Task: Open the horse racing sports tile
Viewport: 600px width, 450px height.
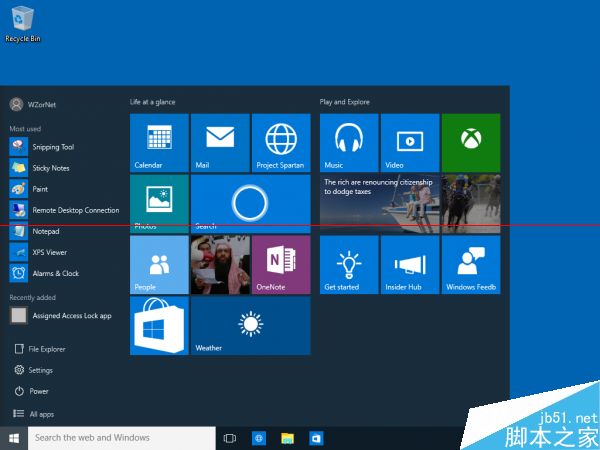Action: 471,204
